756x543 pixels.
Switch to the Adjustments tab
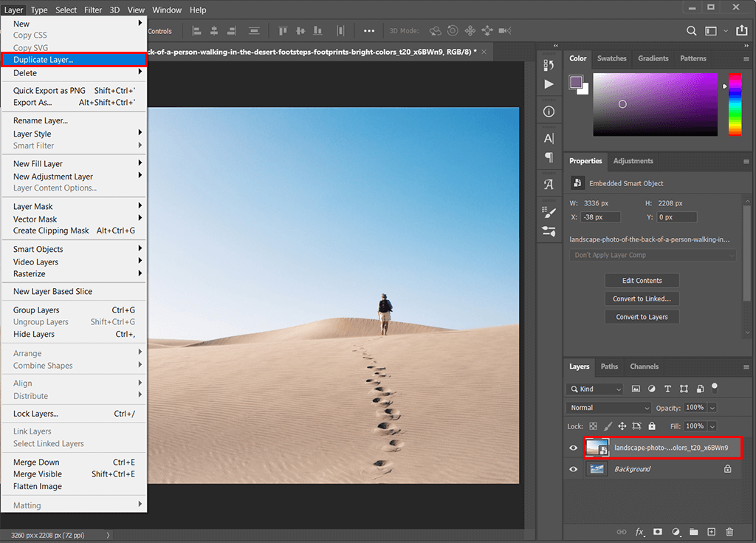tap(633, 161)
